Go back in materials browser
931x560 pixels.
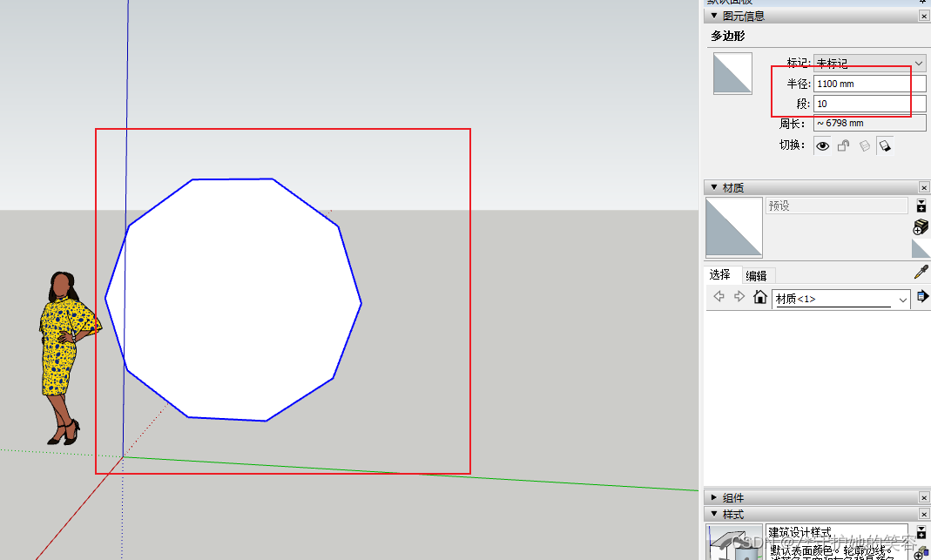[x=719, y=296]
